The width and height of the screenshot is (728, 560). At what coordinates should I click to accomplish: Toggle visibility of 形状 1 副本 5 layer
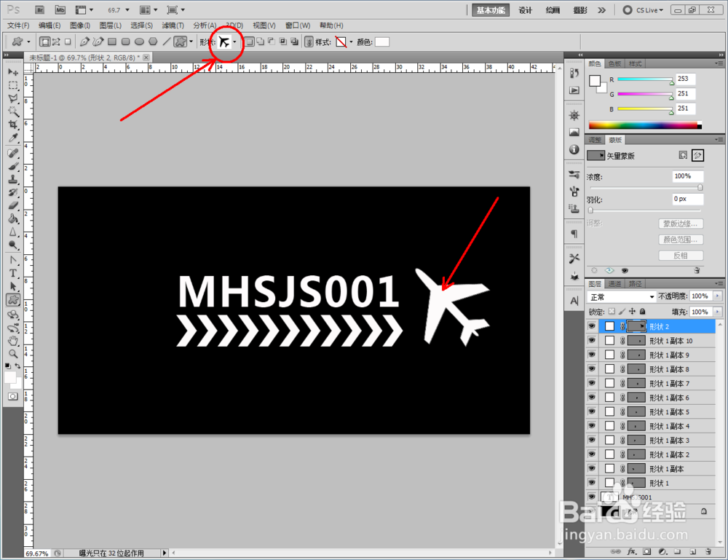(591, 412)
